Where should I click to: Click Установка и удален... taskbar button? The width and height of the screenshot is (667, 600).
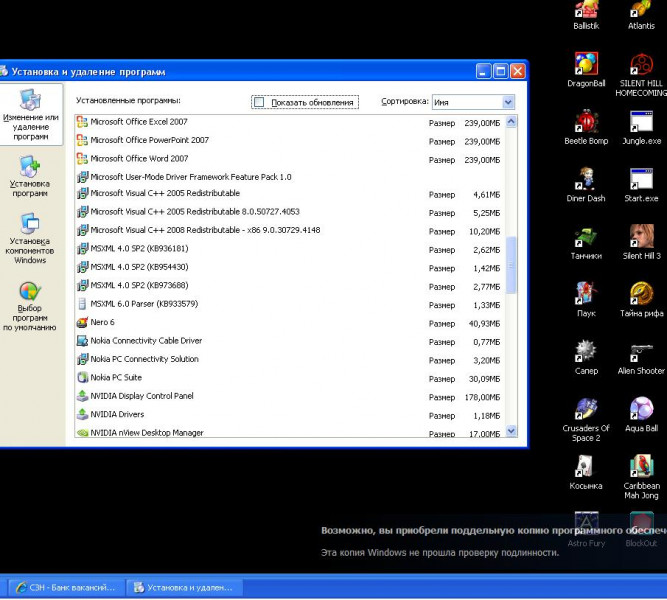[x=185, y=588]
